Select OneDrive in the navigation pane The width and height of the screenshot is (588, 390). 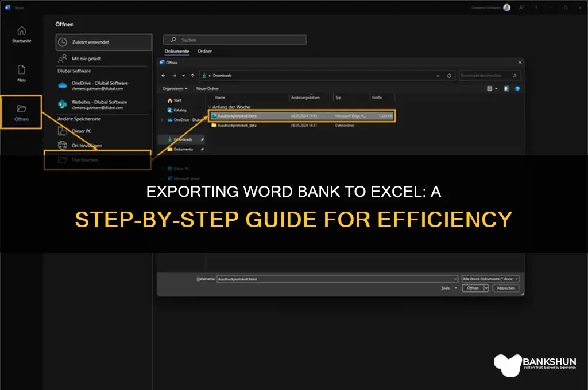tap(185, 120)
